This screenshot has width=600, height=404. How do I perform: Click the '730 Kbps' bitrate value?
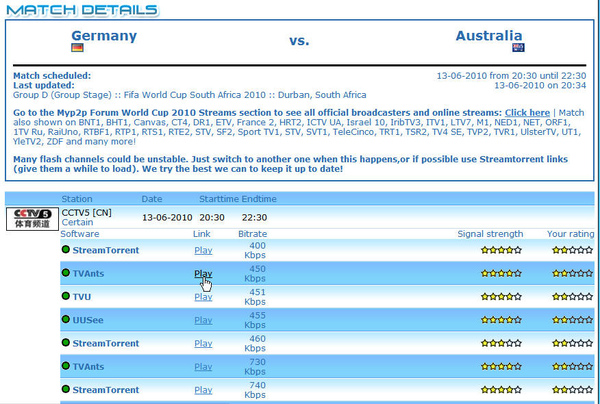255,367
